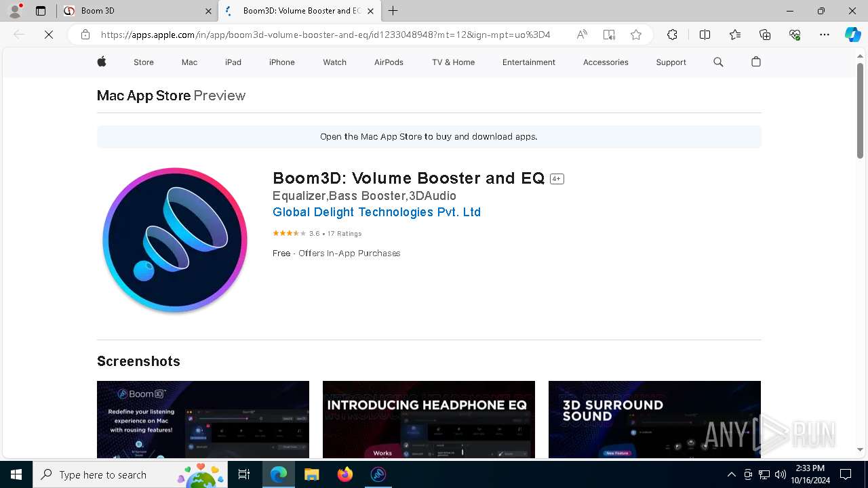Click the Apple logo in site navigation
868x488 pixels.
pos(102,62)
